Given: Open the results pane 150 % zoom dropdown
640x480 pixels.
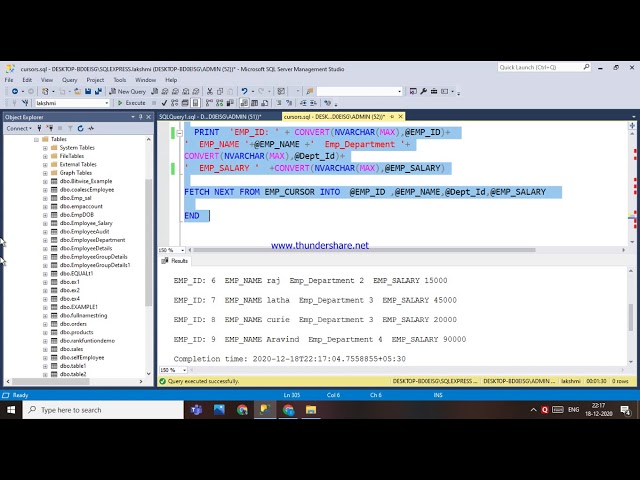Looking at the screenshot, I should coord(184,370).
